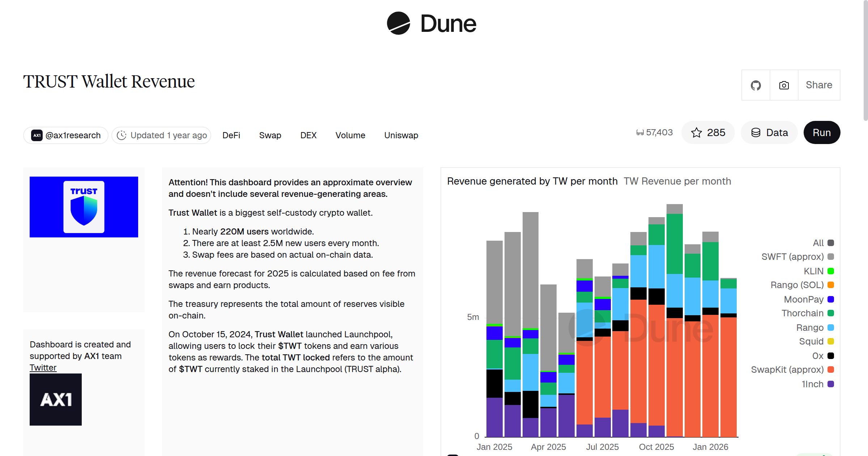
Task: Toggle the MoonPay series in the chart legend
Action: point(803,299)
